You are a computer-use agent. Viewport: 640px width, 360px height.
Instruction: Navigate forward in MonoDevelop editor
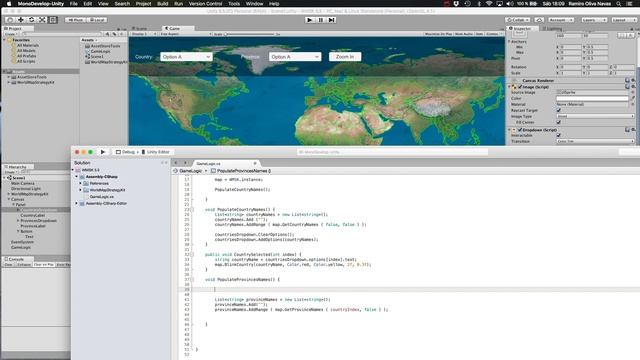tap(185, 163)
